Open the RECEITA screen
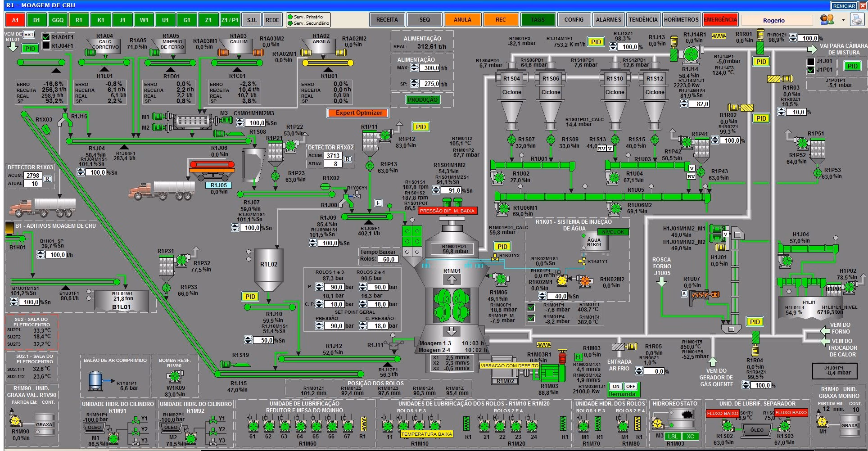 point(387,20)
